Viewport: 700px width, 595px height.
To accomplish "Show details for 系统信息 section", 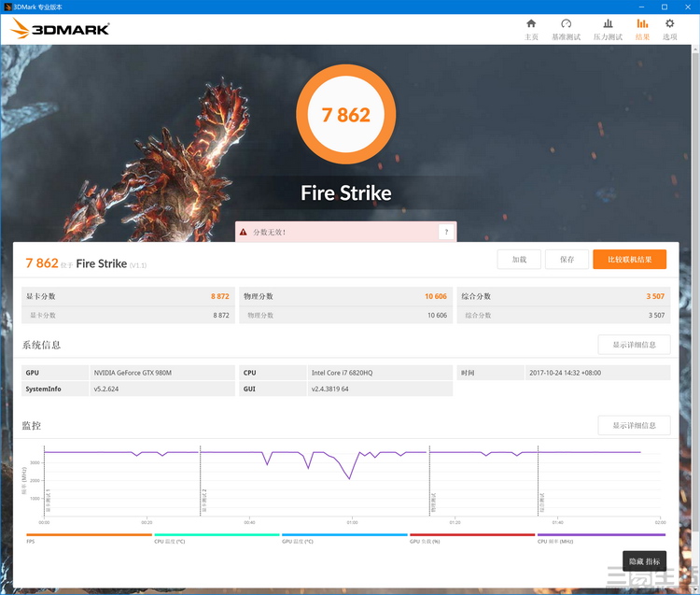I will [634, 345].
